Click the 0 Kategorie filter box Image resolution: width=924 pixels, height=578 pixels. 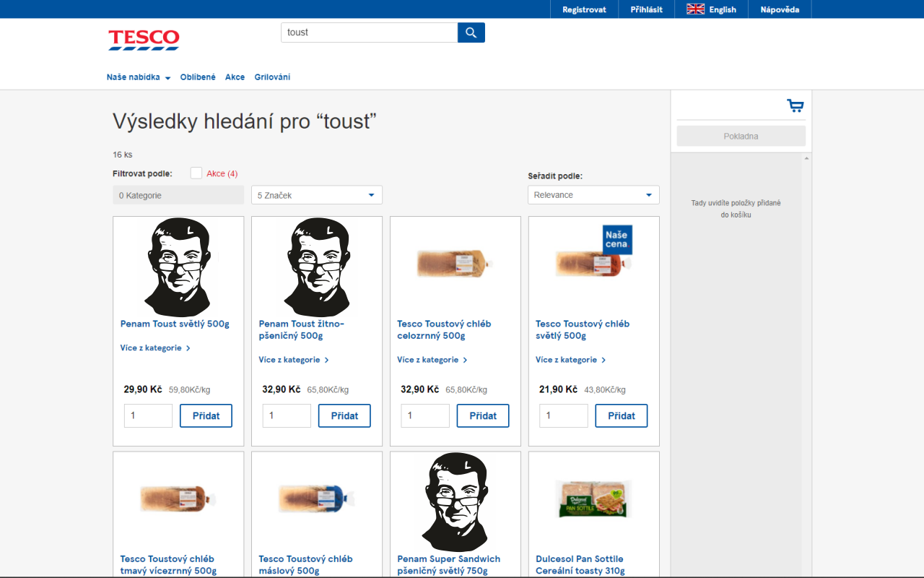point(178,195)
